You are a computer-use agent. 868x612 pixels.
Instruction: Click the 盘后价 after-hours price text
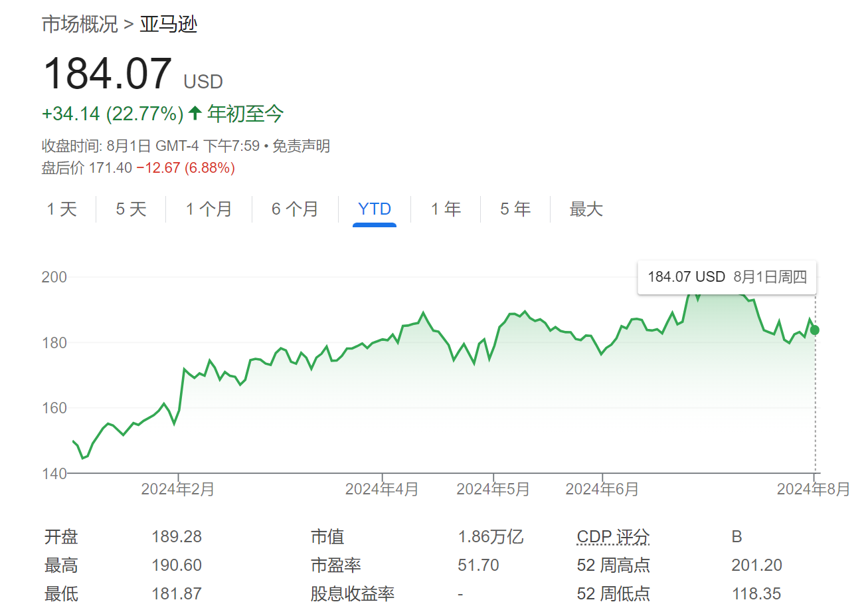pyautogui.click(x=62, y=168)
